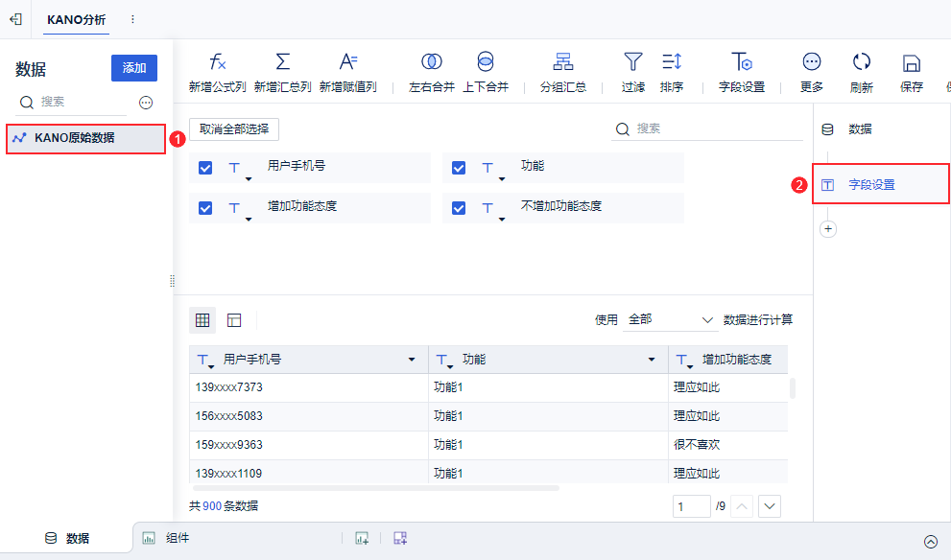
Task: Open 用户手机号 column header dropdown arrow
Action: click(412, 360)
